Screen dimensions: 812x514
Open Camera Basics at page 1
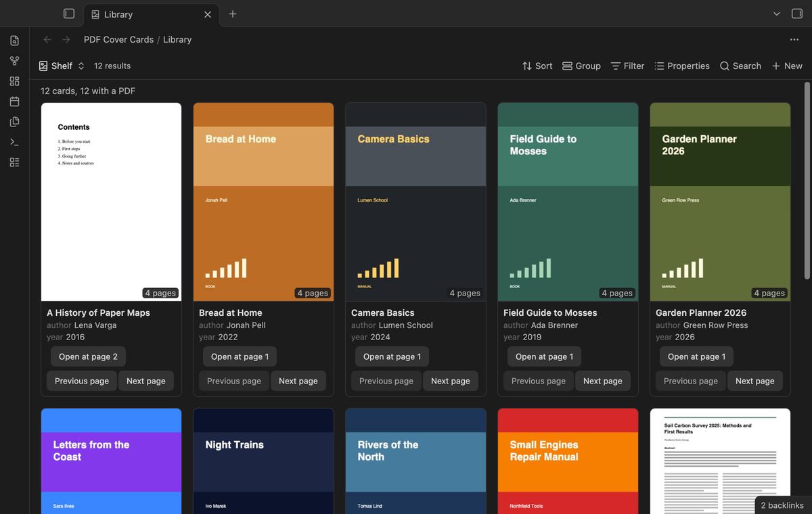(x=392, y=356)
